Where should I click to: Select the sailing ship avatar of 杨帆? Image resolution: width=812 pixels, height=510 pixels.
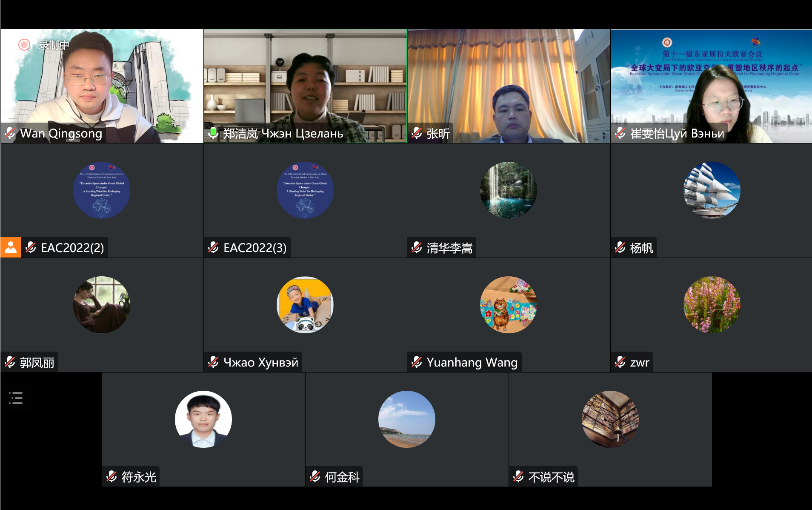712,190
